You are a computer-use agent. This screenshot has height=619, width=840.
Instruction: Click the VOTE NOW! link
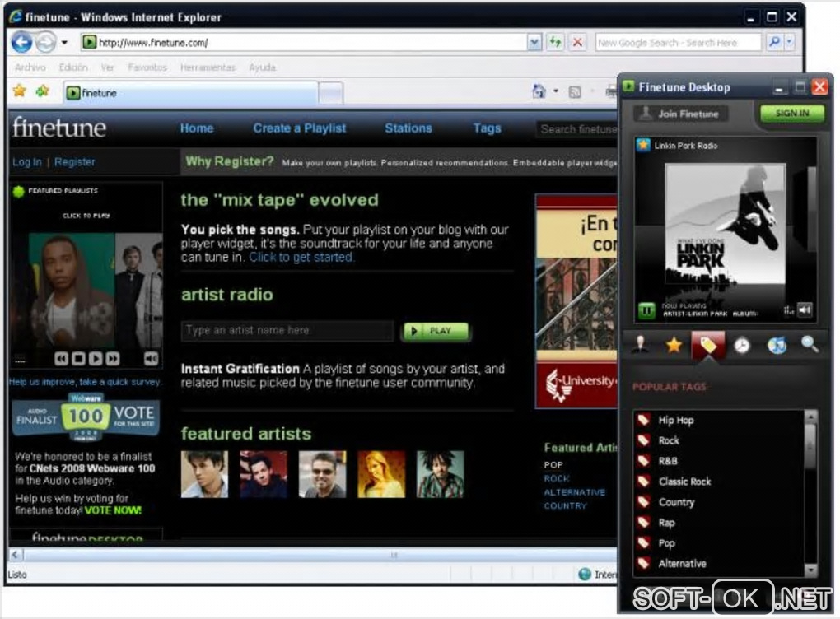(x=113, y=510)
